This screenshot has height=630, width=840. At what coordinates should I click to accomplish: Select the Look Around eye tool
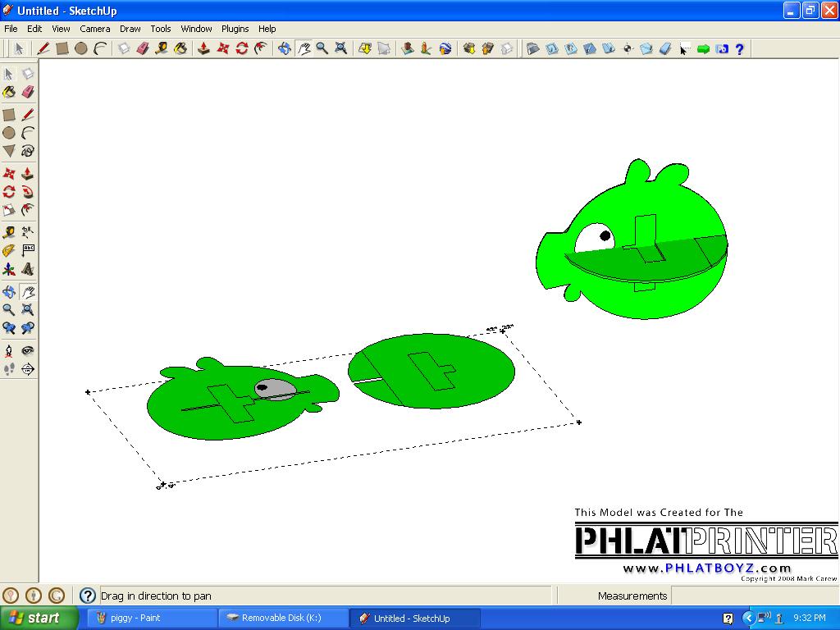(x=28, y=350)
